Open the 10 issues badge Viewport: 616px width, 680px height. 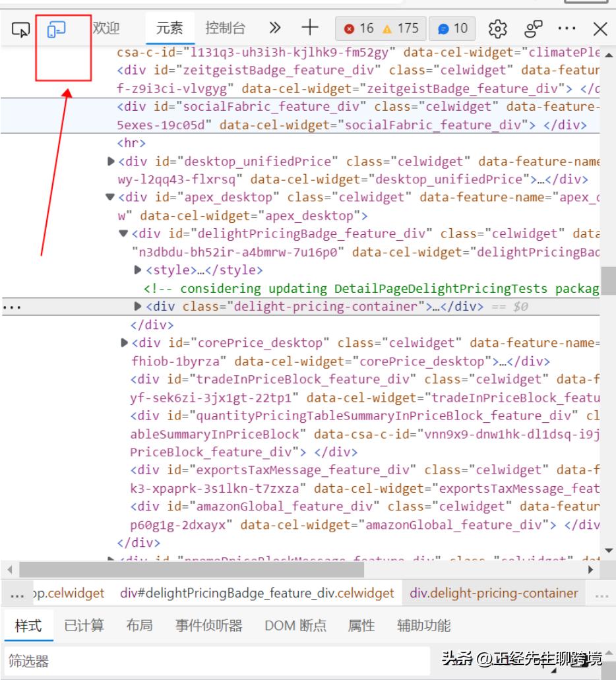pos(453,28)
